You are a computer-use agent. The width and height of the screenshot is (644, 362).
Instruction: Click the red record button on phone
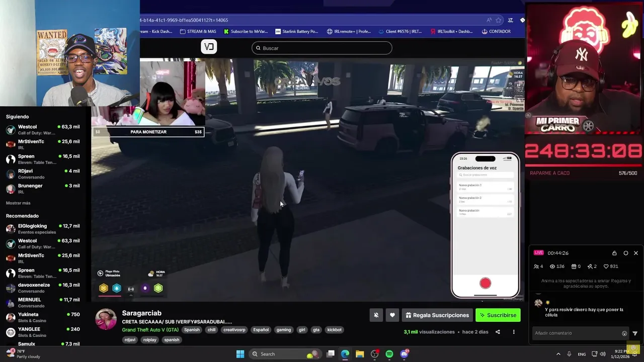485,284
